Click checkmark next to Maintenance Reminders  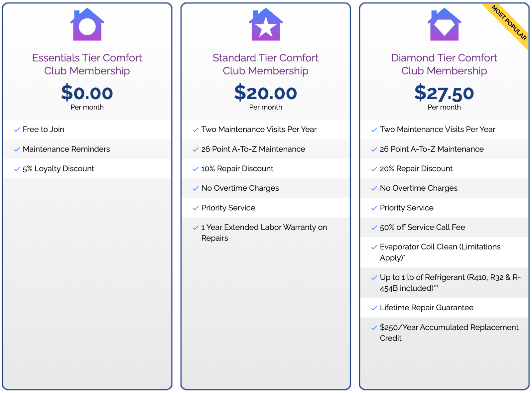pos(17,149)
